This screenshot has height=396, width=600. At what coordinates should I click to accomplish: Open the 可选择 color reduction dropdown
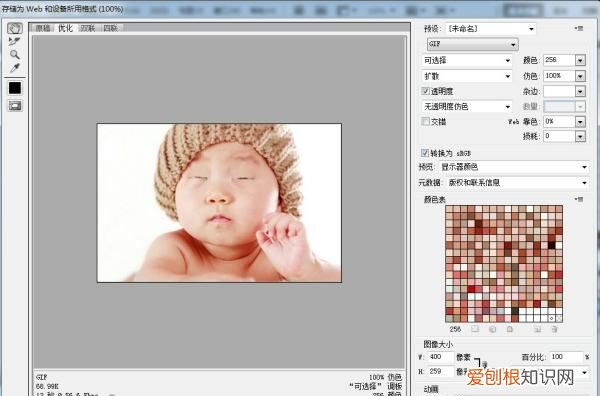pos(467,60)
